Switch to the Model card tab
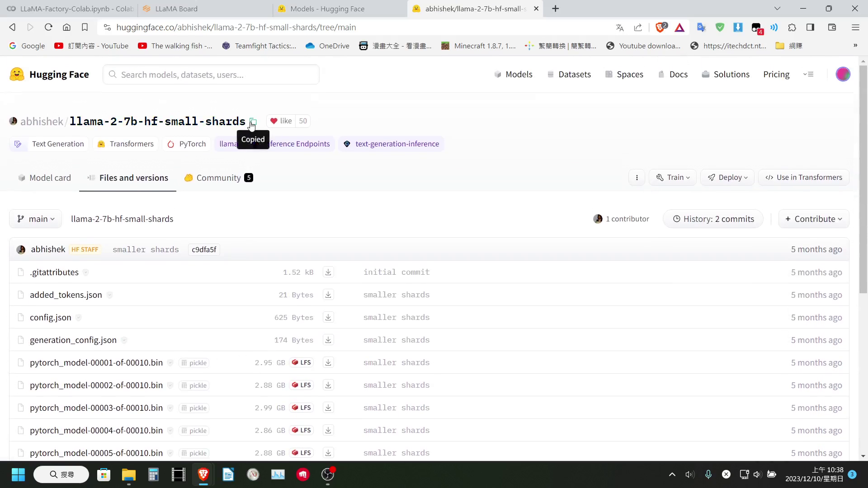Viewport: 868px width, 488px height. (x=50, y=178)
